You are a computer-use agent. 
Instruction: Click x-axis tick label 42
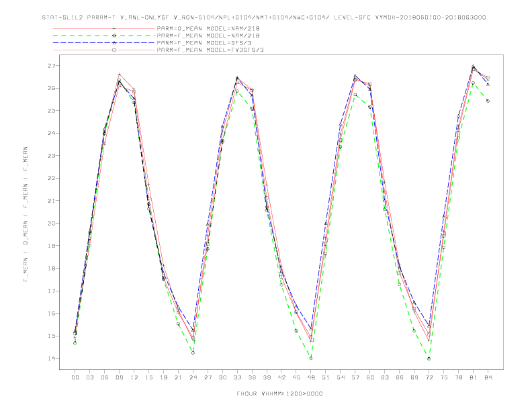coord(281,377)
